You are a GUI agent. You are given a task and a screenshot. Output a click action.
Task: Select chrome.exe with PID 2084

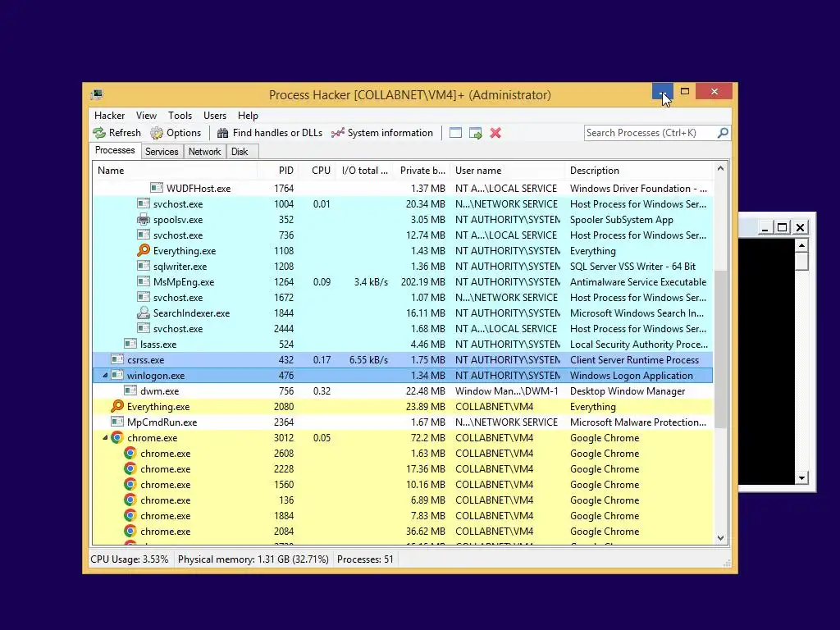[403, 531]
